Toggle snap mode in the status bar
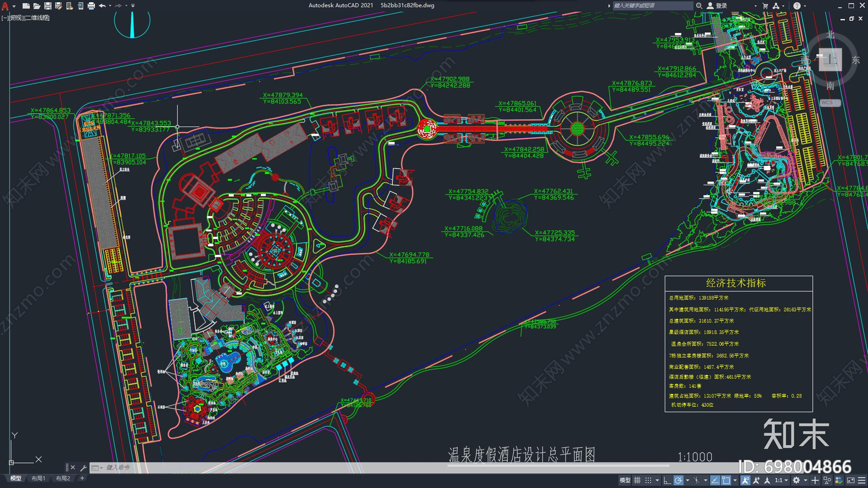The width and height of the screenshot is (868, 488). coord(648,480)
